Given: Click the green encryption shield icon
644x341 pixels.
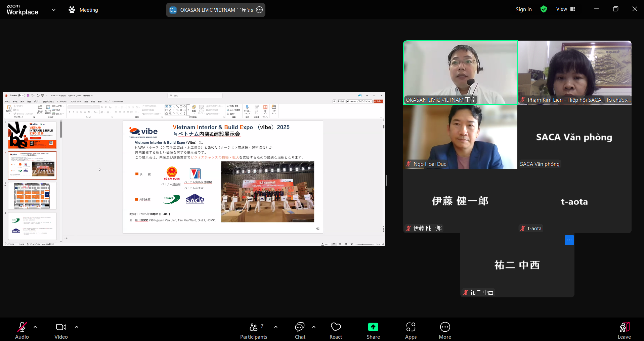Looking at the screenshot, I should 544,9.
